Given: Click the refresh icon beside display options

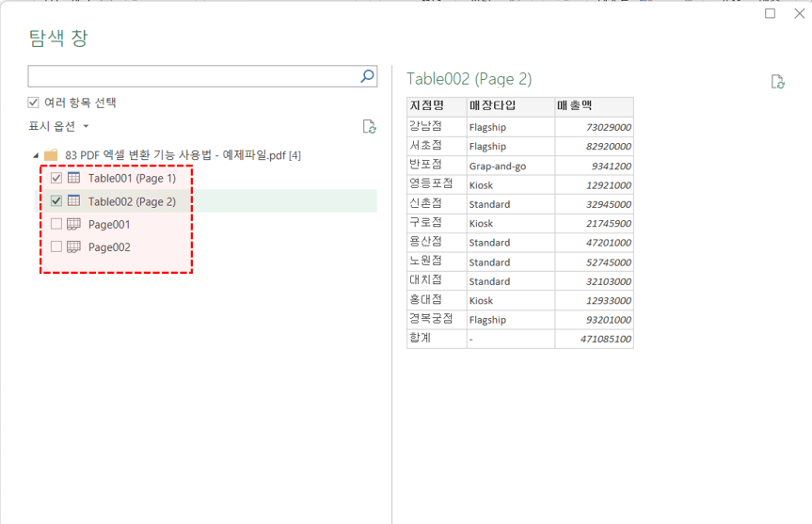Looking at the screenshot, I should (369, 126).
